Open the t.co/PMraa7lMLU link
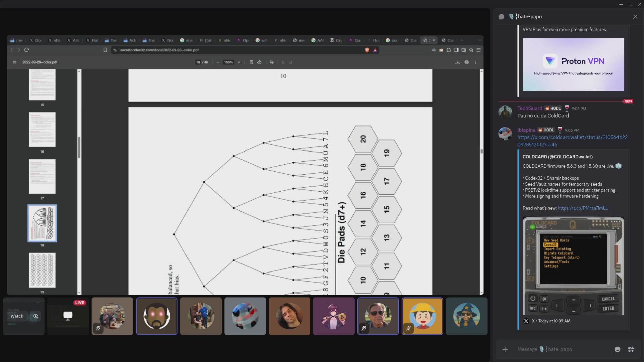This screenshot has height=362, width=644. [583, 208]
